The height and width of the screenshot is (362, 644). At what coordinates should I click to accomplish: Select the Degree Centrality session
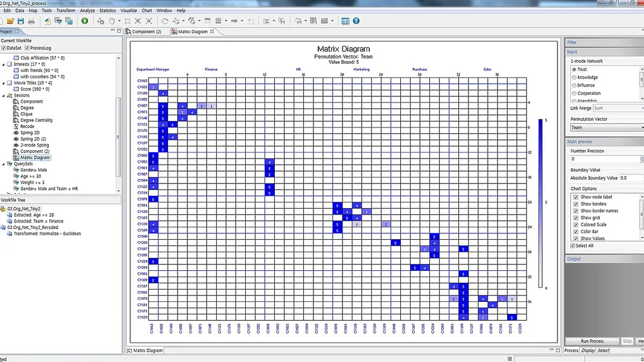(x=33, y=120)
